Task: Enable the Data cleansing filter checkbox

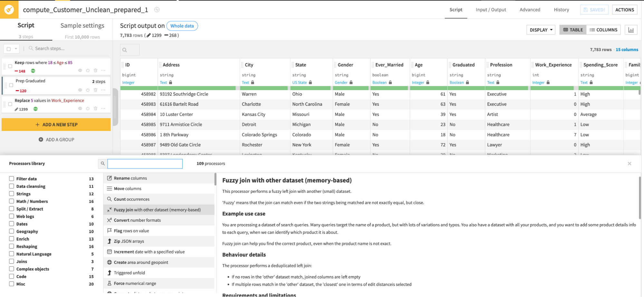Action: tap(11, 186)
